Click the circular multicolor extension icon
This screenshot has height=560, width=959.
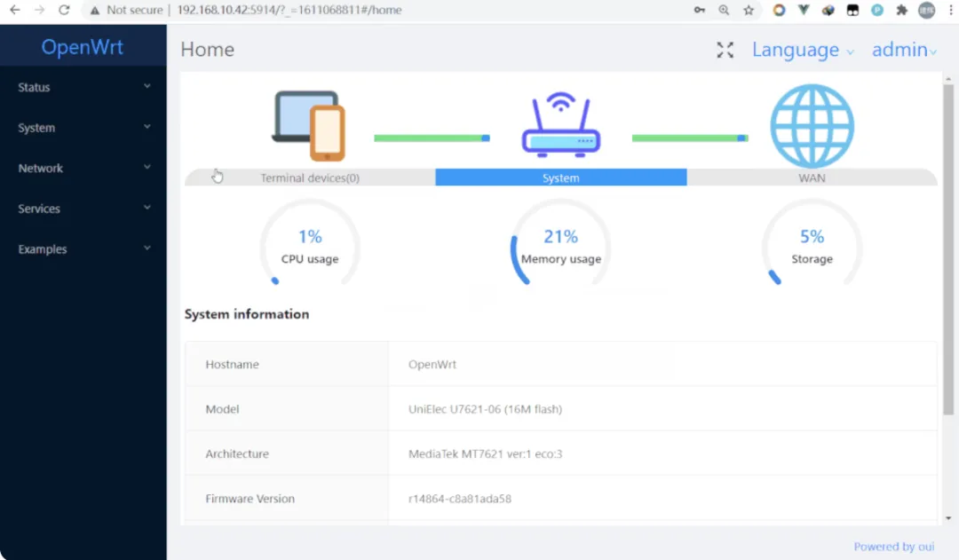pos(780,10)
